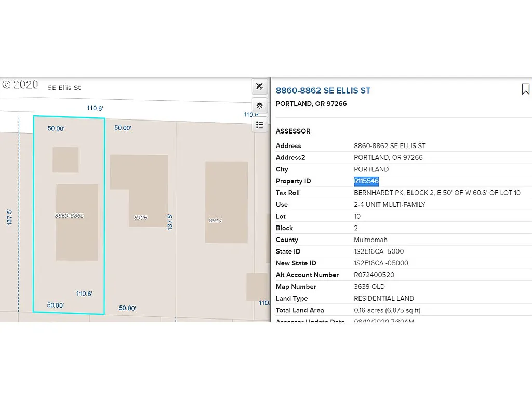The width and height of the screenshot is (532, 399).
Task: Click the New State ID value
Action: [381, 263]
